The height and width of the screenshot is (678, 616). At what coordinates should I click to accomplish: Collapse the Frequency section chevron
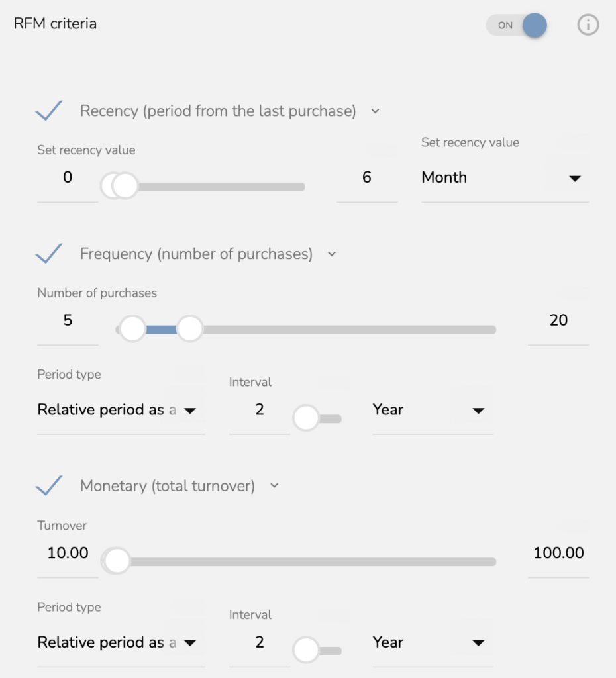point(332,254)
